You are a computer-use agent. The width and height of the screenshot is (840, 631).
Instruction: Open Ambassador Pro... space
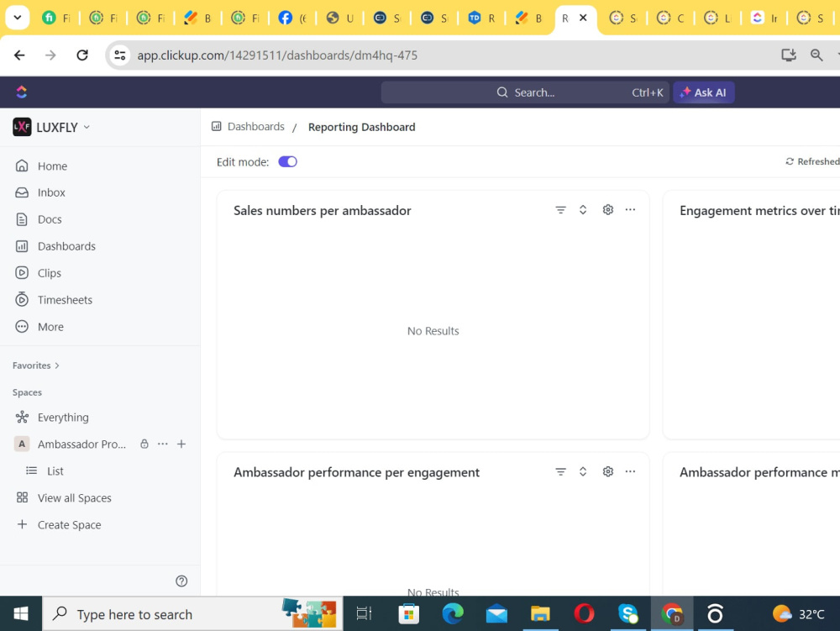pyautogui.click(x=81, y=444)
